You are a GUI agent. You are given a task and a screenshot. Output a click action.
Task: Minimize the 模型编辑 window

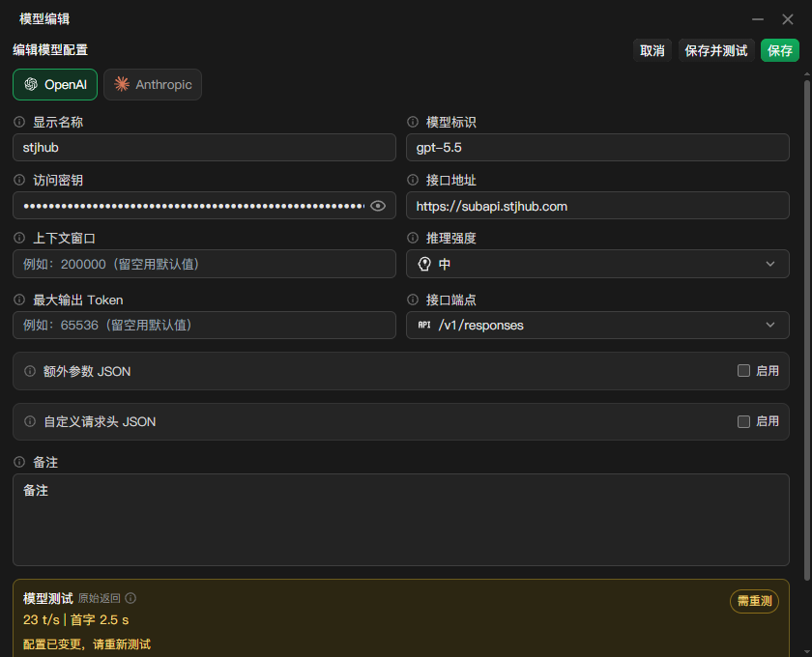coord(758,19)
